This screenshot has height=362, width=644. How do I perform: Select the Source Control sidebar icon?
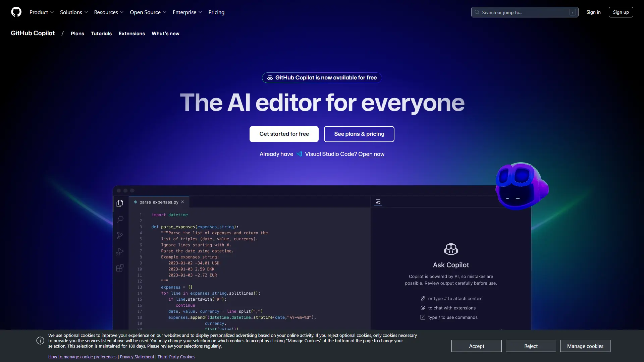(120, 235)
